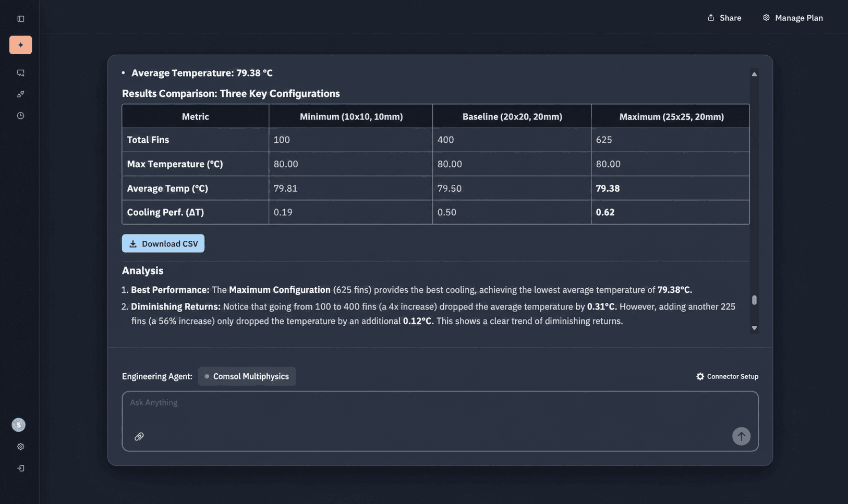This screenshot has width=848, height=504.
Task: Select the Average Temp (°C) row label
Action: pyautogui.click(x=167, y=188)
